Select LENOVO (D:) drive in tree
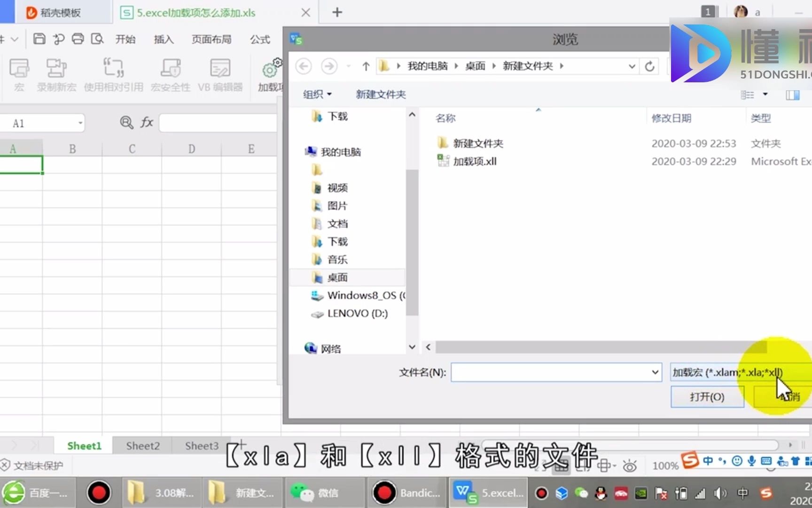The width and height of the screenshot is (812, 508). click(357, 313)
